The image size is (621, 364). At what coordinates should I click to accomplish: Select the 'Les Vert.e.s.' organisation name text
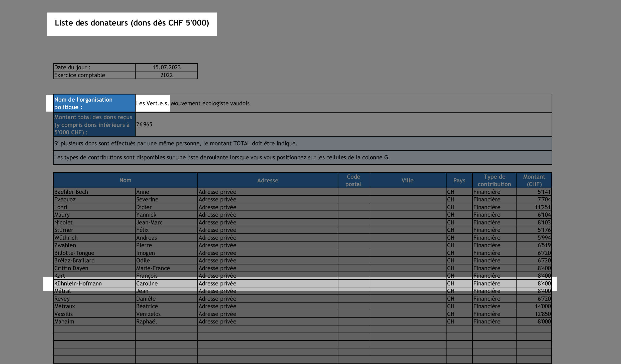[153, 103]
